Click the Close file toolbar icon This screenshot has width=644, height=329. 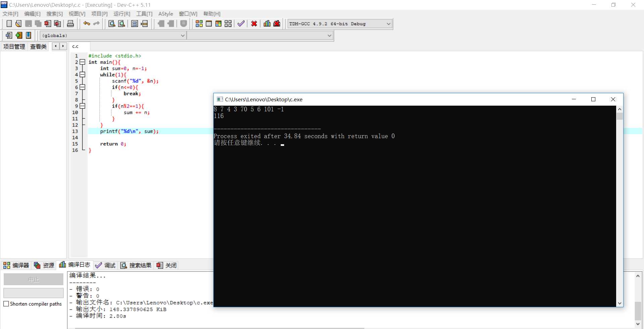pos(48,23)
